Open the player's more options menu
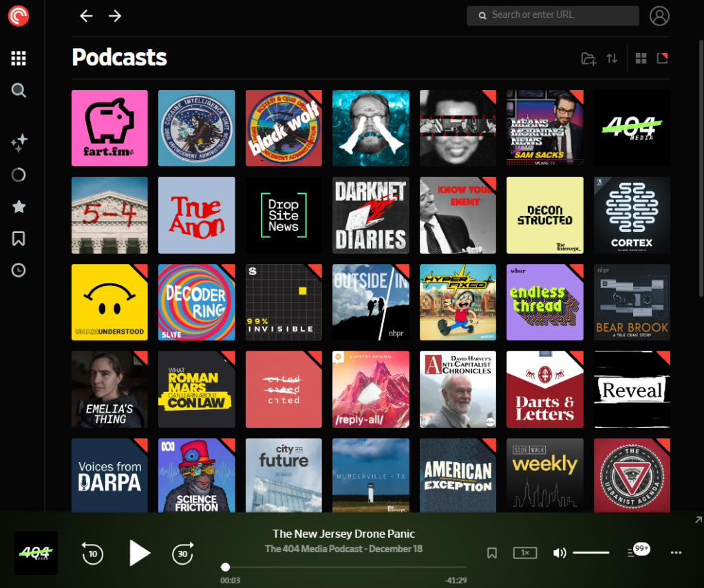The width and height of the screenshot is (704, 588). (x=676, y=553)
